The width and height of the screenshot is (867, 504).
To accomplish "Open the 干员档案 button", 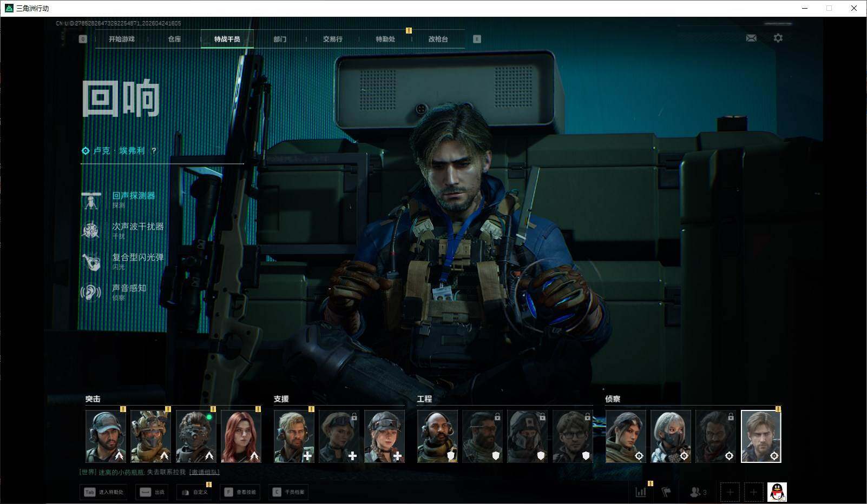I will (x=289, y=492).
